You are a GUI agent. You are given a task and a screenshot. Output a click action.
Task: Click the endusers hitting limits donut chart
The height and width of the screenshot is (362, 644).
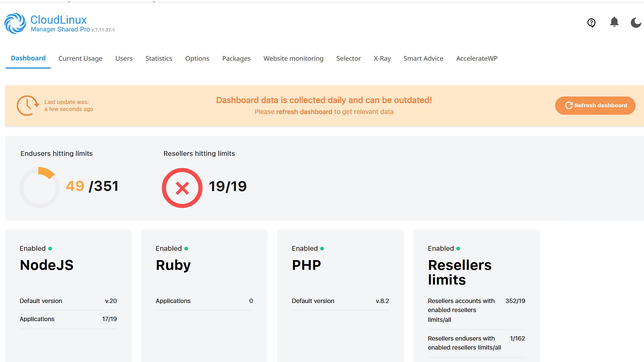tap(39, 187)
